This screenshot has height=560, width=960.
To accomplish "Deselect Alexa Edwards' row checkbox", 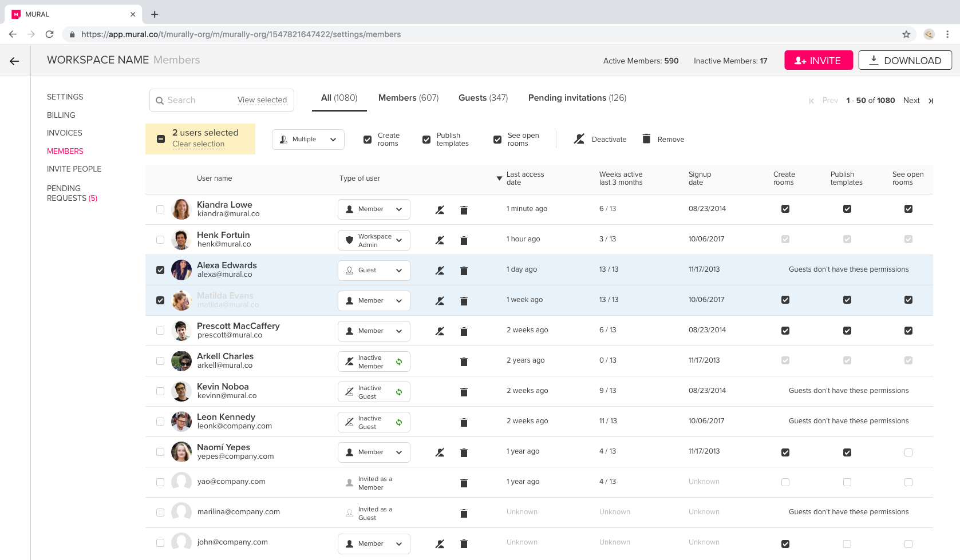I will pos(160,270).
